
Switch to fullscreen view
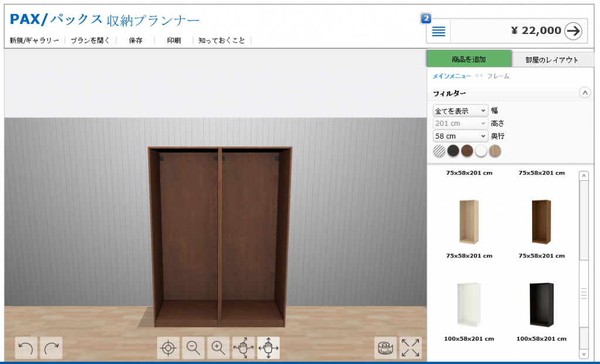(x=411, y=348)
